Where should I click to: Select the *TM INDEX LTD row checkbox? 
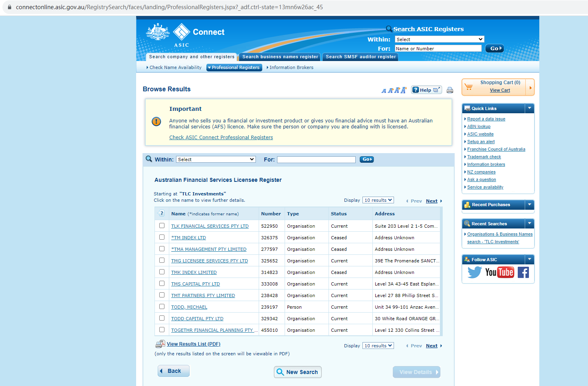point(162,237)
